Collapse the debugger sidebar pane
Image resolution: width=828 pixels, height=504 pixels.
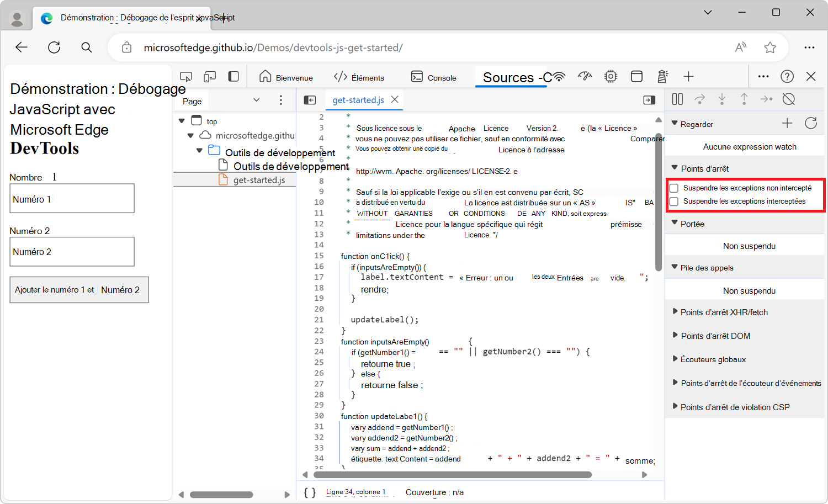tap(649, 100)
